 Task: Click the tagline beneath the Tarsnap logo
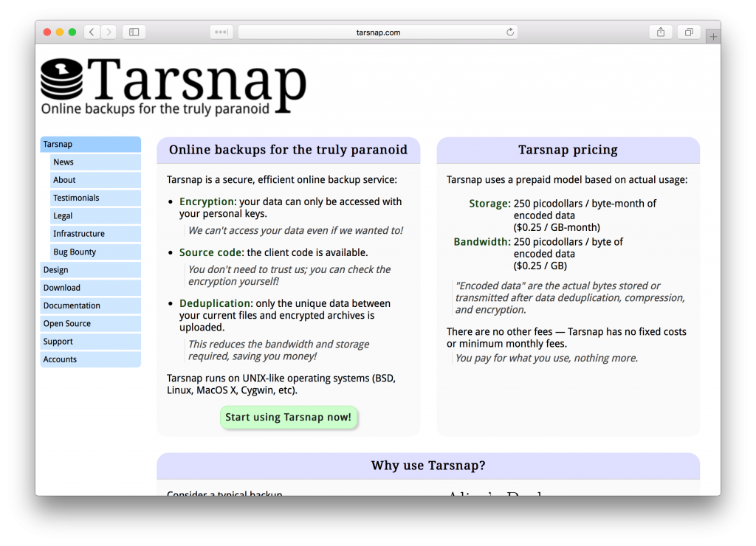[x=155, y=109]
